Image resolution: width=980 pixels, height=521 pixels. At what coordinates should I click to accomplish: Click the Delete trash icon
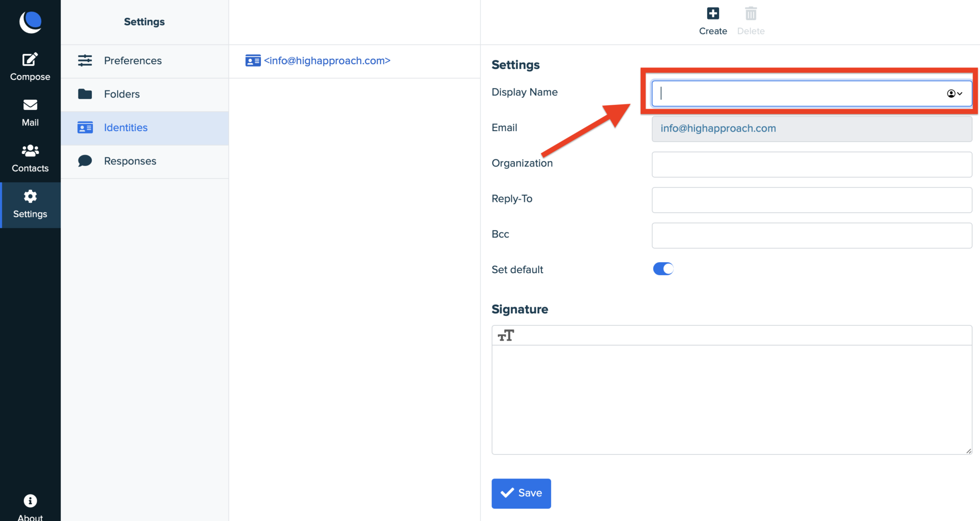(x=751, y=14)
